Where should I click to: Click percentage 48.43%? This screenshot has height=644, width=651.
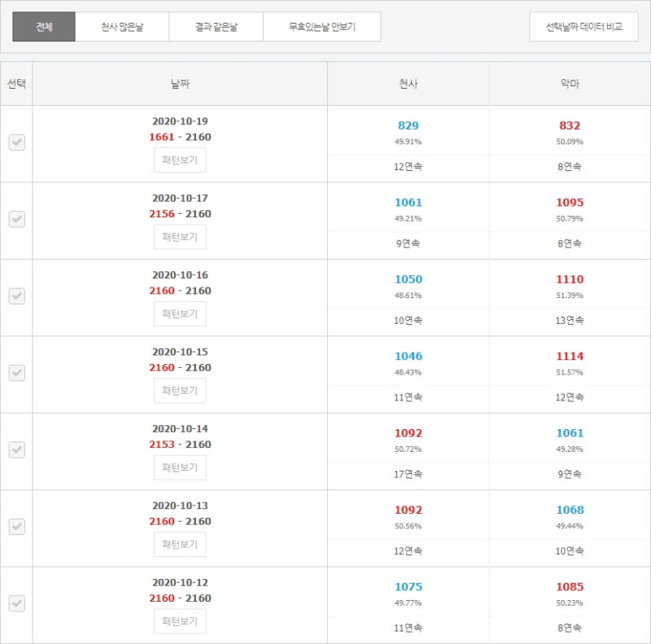pos(409,372)
